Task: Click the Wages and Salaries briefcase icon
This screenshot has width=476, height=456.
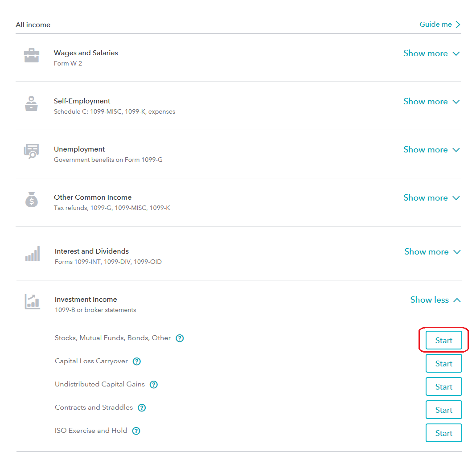Action: [x=32, y=56]
